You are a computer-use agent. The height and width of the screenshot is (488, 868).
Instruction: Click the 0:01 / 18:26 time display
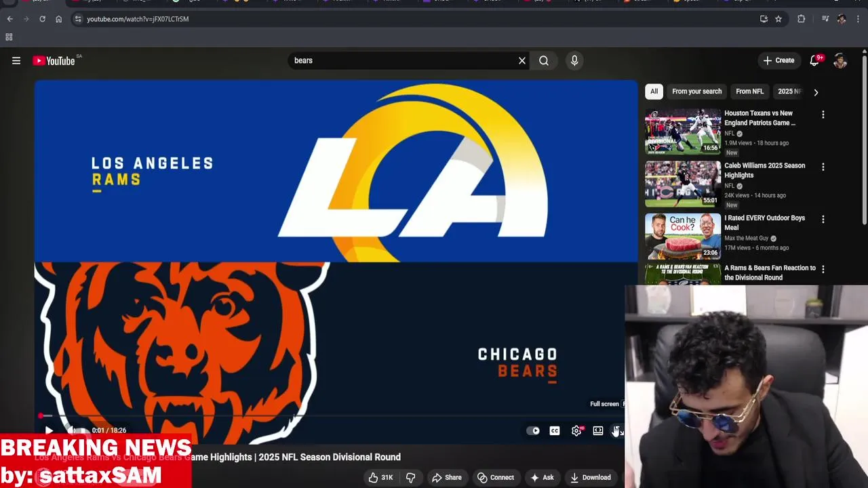click(109, 430)
